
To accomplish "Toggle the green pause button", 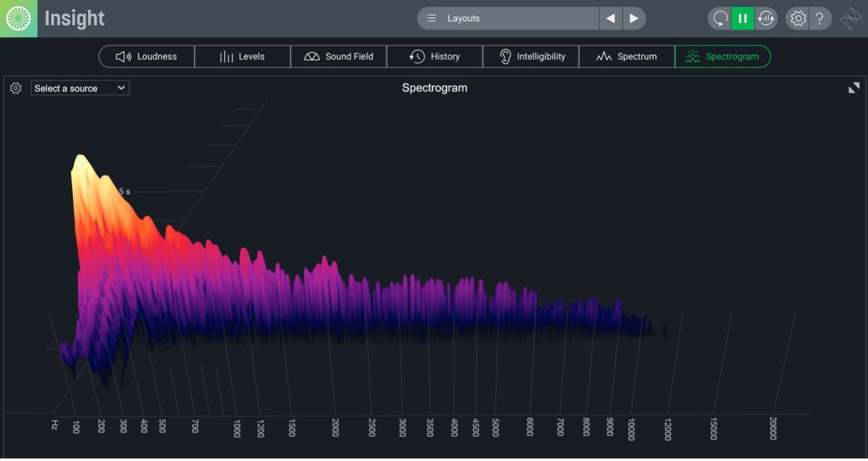I will point(743,19).
